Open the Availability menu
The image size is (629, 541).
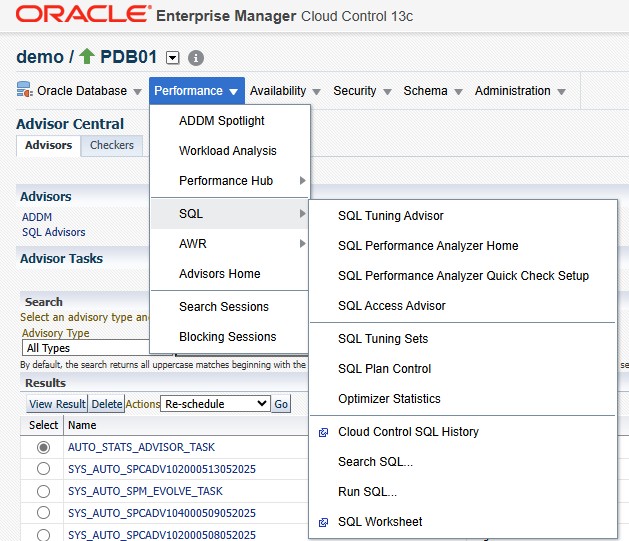tap(285, 91)
